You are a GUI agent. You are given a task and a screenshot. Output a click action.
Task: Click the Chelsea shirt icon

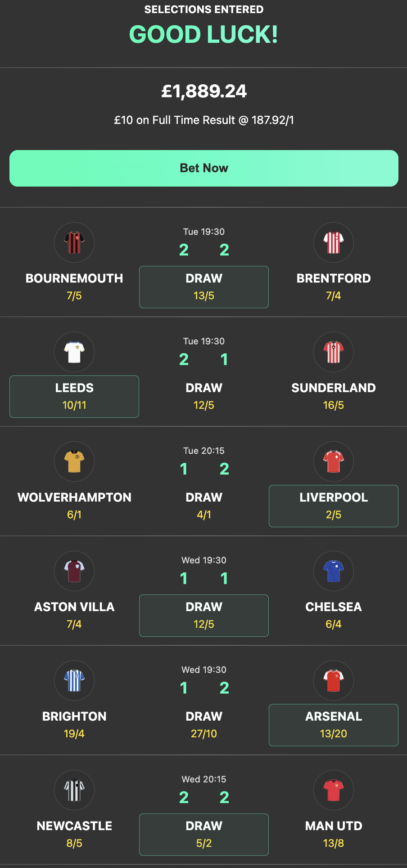(333, 571)
